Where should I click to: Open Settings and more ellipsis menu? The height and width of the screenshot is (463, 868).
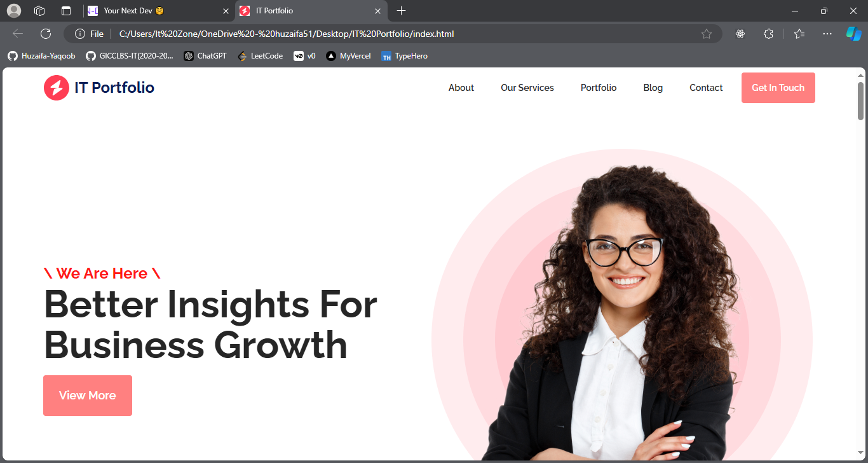[827, 34]
